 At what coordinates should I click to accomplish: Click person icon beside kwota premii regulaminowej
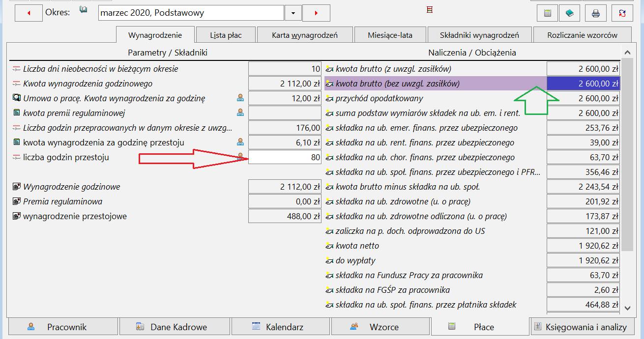[x=240, y=113]
